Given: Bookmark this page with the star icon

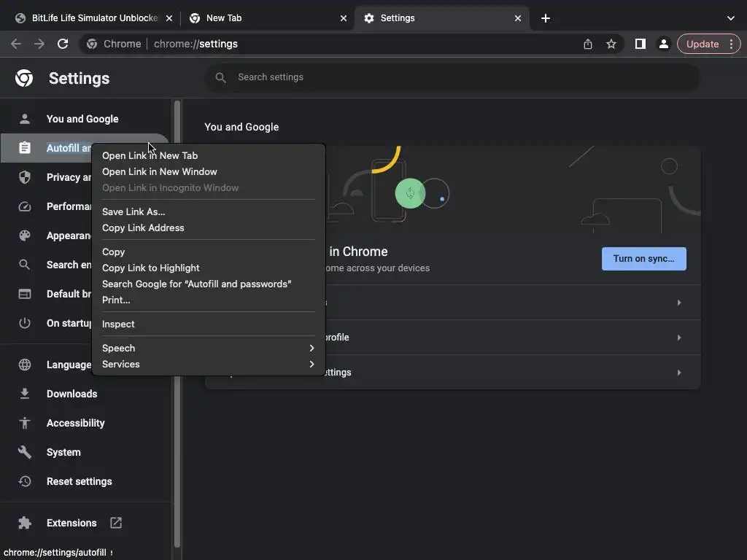Looking at the screenshot, I should tap(611, 44).
